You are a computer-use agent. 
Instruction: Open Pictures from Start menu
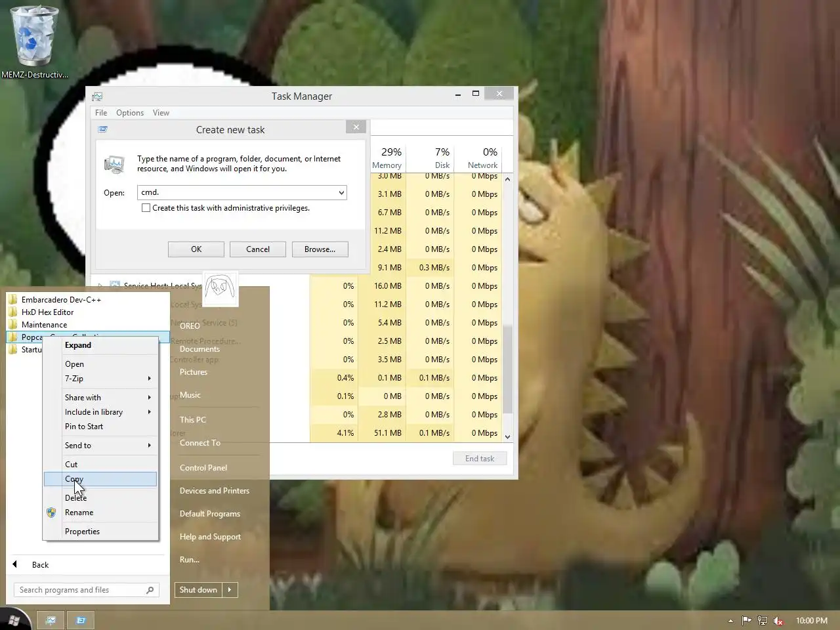pyautogui.click(x=194, y=372)
